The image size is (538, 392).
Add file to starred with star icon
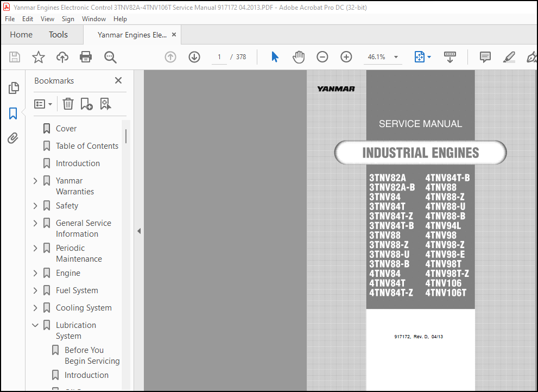39,57
